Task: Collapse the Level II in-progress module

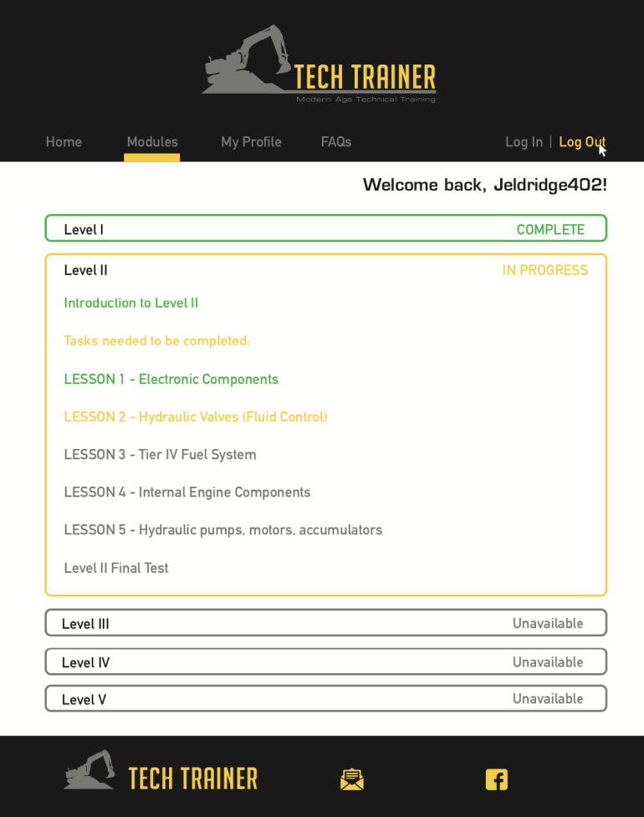Action: 325,270
